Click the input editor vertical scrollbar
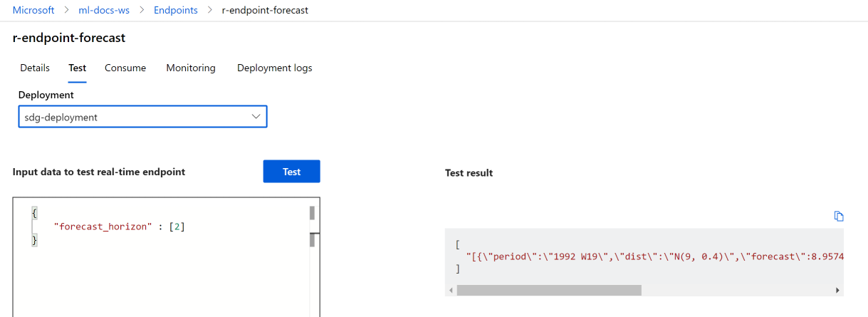The width and height of the screenshot is (868, 317). [x=312, y=214]
